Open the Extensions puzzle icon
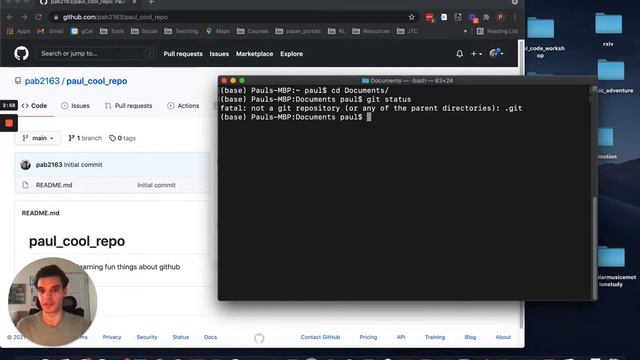This screenshot has height=360, width=640. coord(486,17)
